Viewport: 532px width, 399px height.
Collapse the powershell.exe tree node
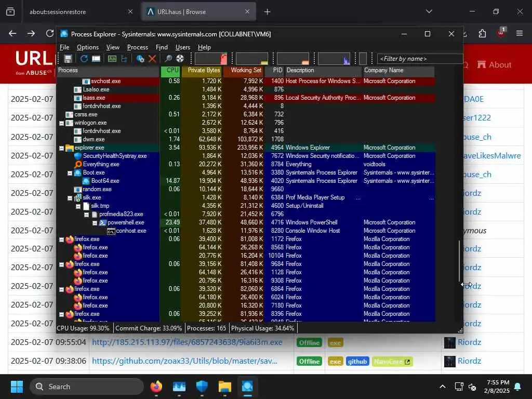95,223
